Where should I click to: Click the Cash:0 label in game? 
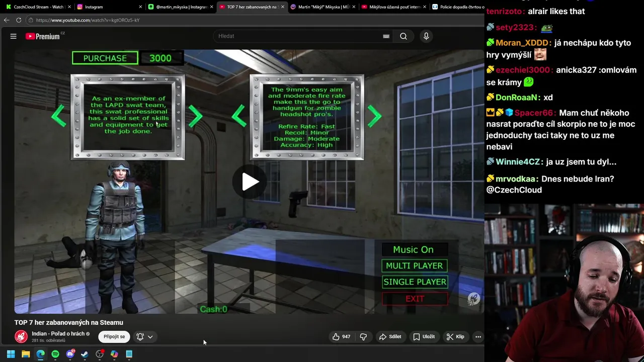tap(213, 310)
